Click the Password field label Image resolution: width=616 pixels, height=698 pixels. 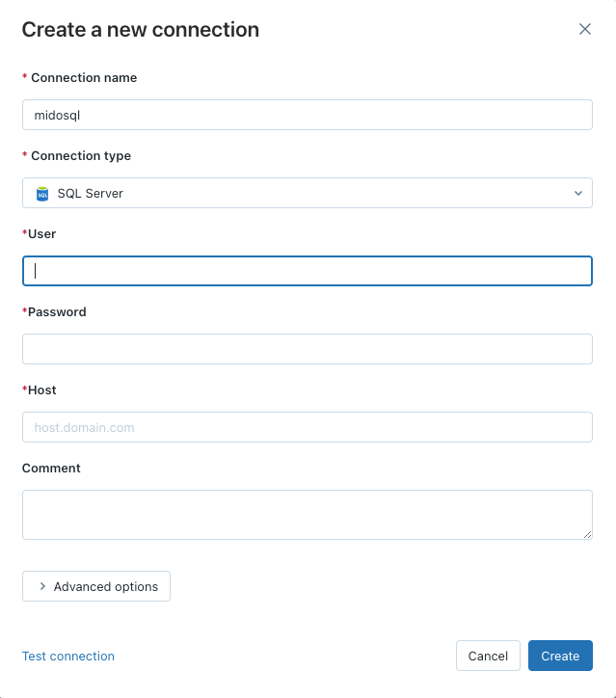pyautogui.click(x=57, y=312)
